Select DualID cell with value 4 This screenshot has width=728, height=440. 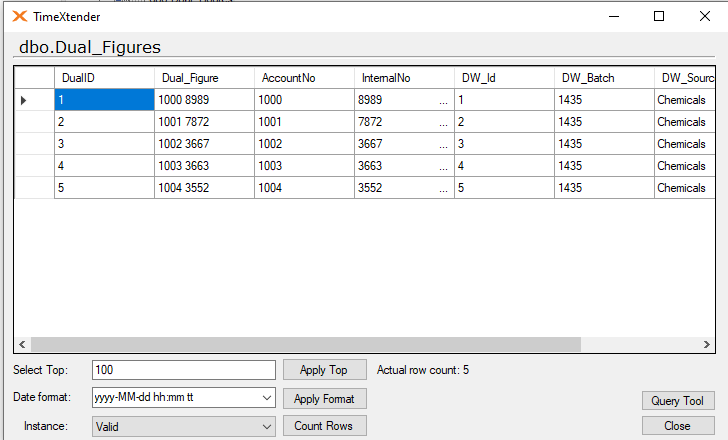pyautogui.click(x=104, y=166)
